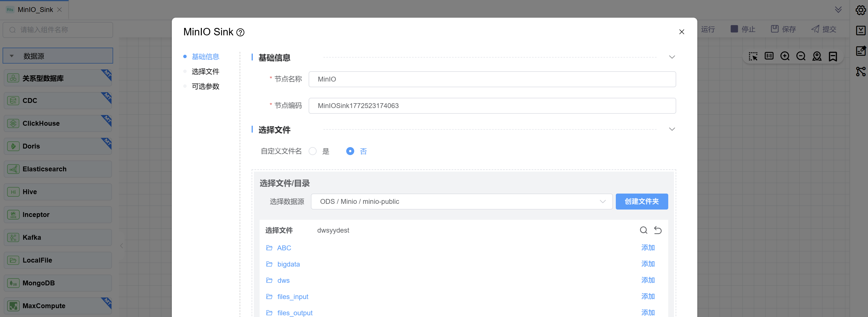Open settings gear in right sidebar

(x=860, y=10)
